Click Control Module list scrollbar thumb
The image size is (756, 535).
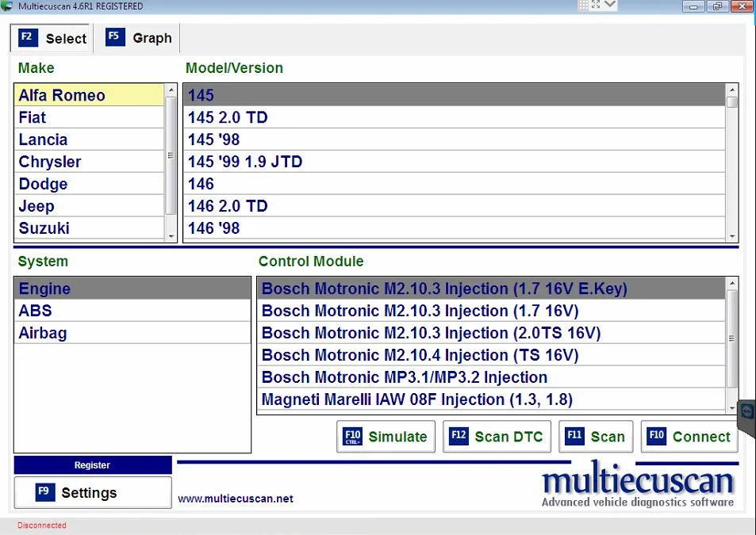732,338
